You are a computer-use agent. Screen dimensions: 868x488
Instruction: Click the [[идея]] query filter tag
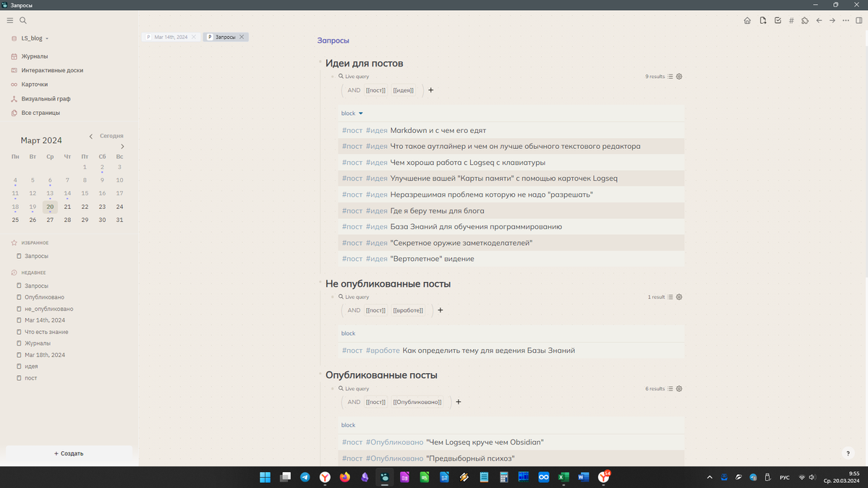[404, 90]
